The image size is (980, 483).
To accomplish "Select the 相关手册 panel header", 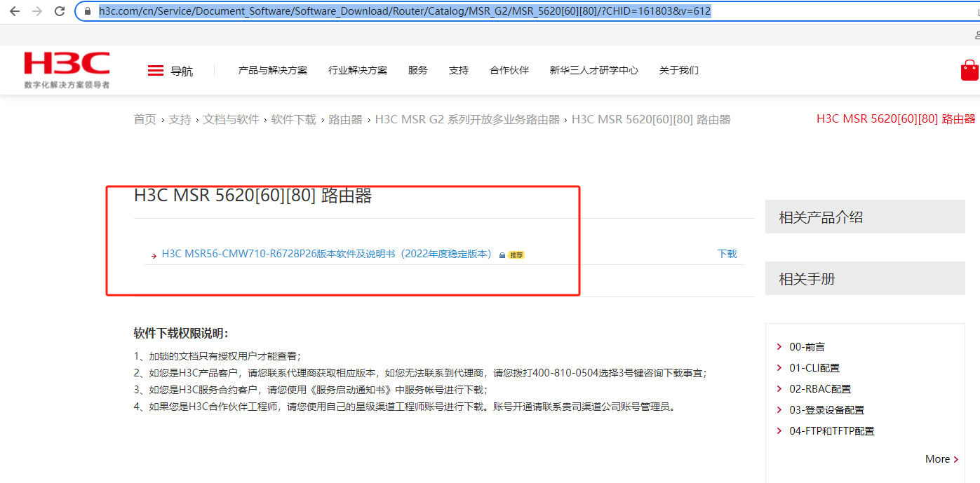I will click(865, 279).
